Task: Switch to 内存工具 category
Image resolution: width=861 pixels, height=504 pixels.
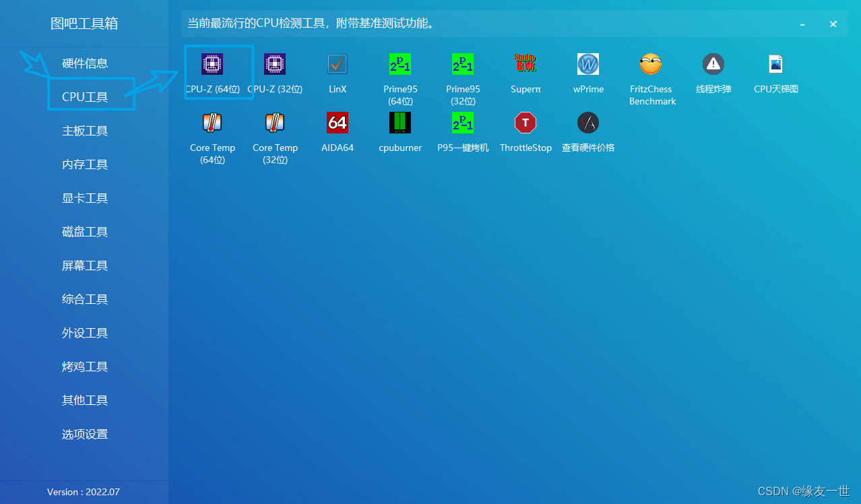Action: [x=85, y=164]
